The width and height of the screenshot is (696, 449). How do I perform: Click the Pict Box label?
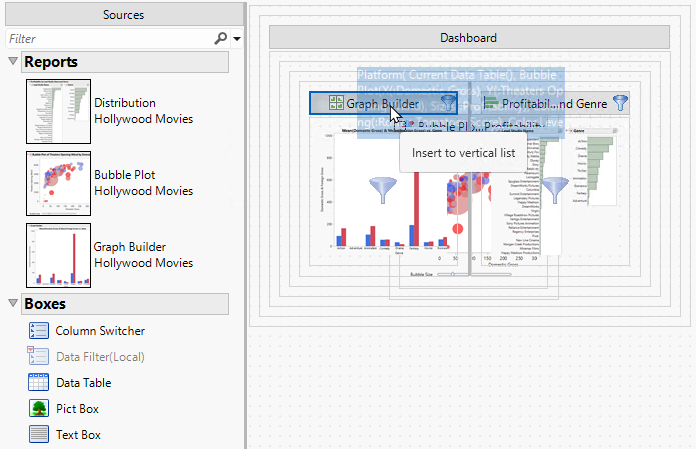coord(77,409)
